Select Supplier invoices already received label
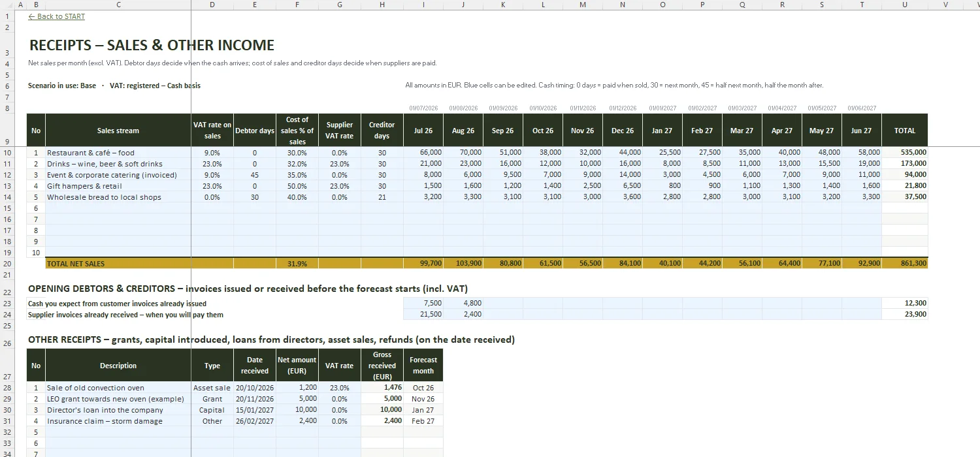 pyautogui.click(x=125, y=315)
